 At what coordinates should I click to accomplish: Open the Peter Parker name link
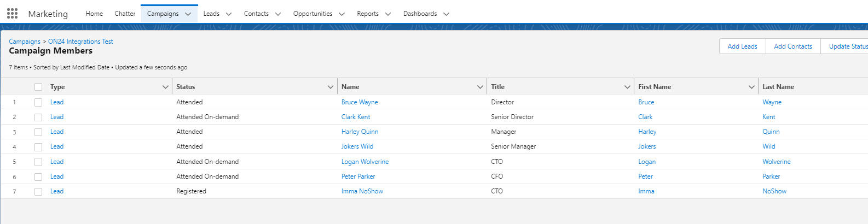(358, 176)
